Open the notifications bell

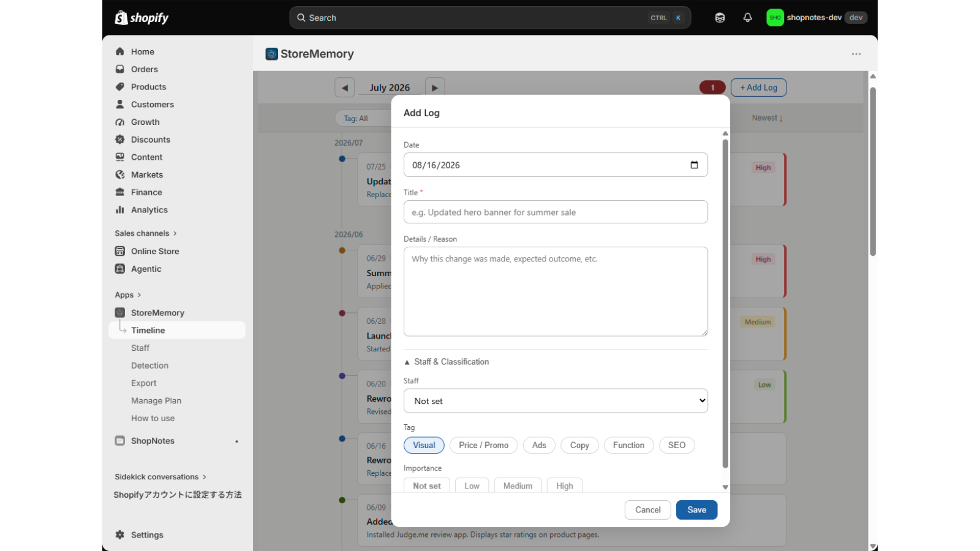point(747,18)
